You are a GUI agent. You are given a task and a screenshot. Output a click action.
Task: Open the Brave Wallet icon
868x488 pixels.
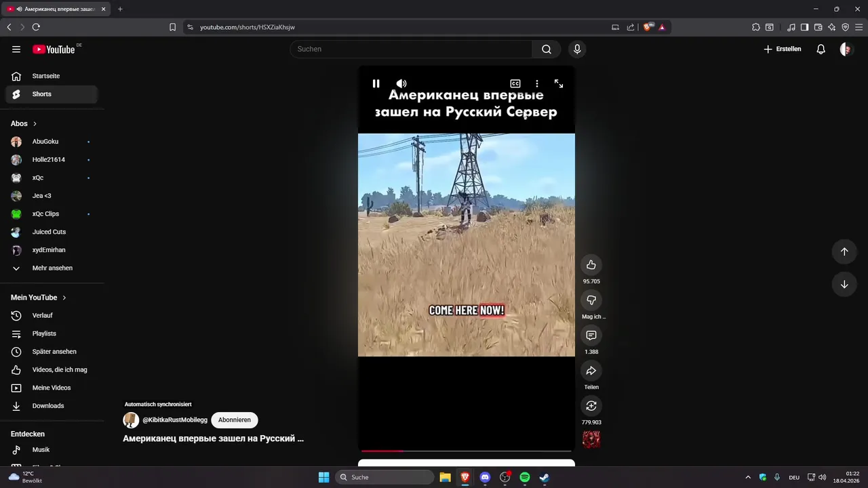(x=818, y=27)
